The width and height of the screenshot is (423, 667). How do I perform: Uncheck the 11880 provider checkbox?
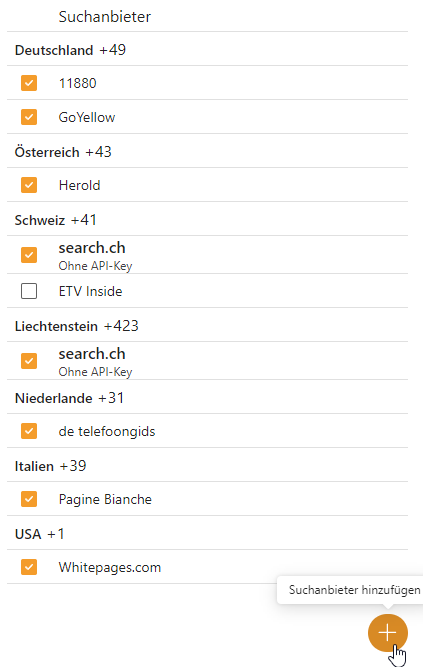tap(29, 83)
